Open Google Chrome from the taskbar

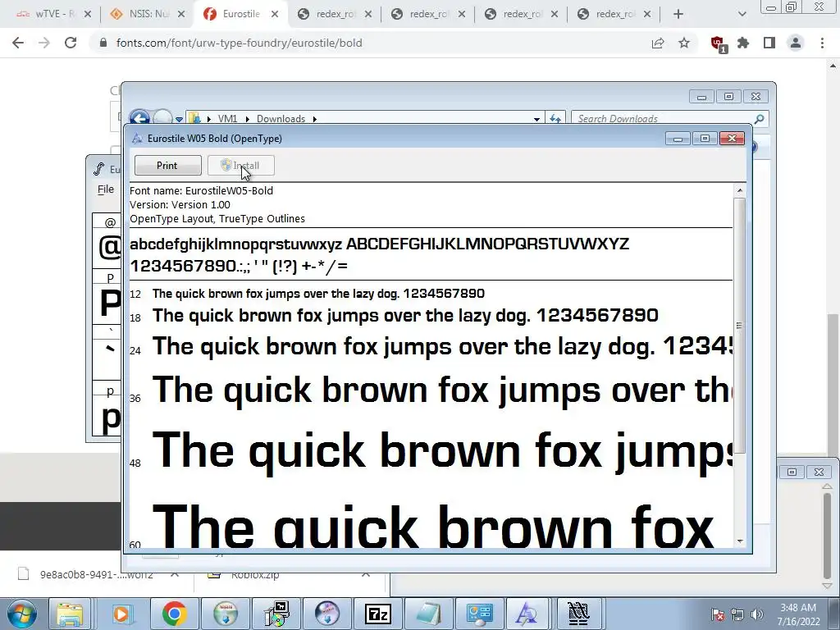click(174, 614)
